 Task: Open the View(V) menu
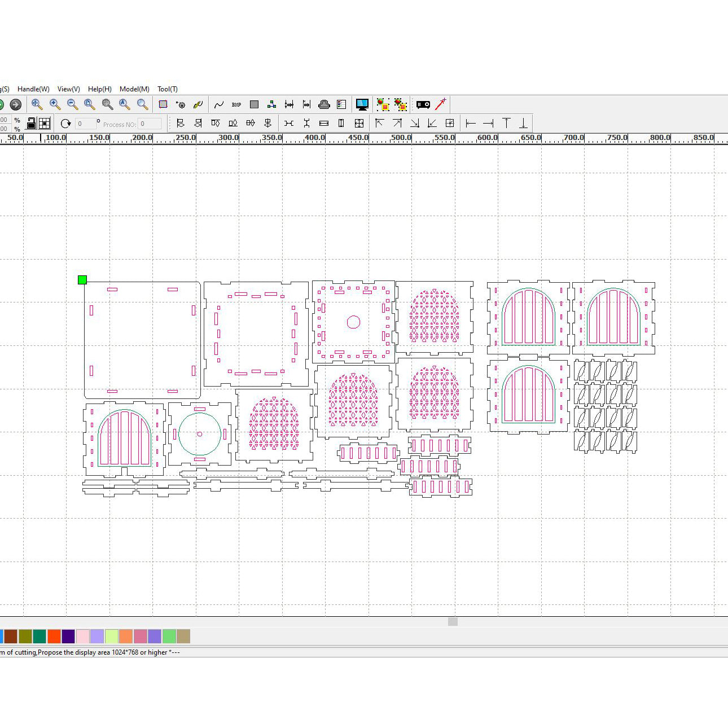point(68,89)
